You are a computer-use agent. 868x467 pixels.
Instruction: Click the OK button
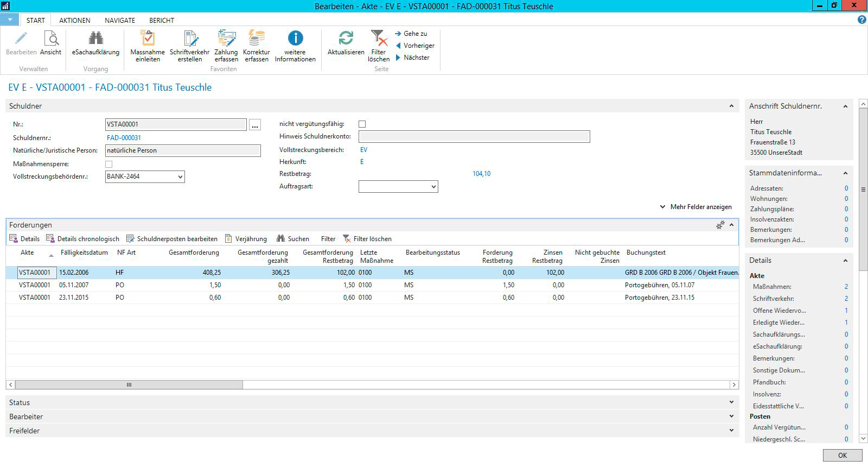click(842, 456)
